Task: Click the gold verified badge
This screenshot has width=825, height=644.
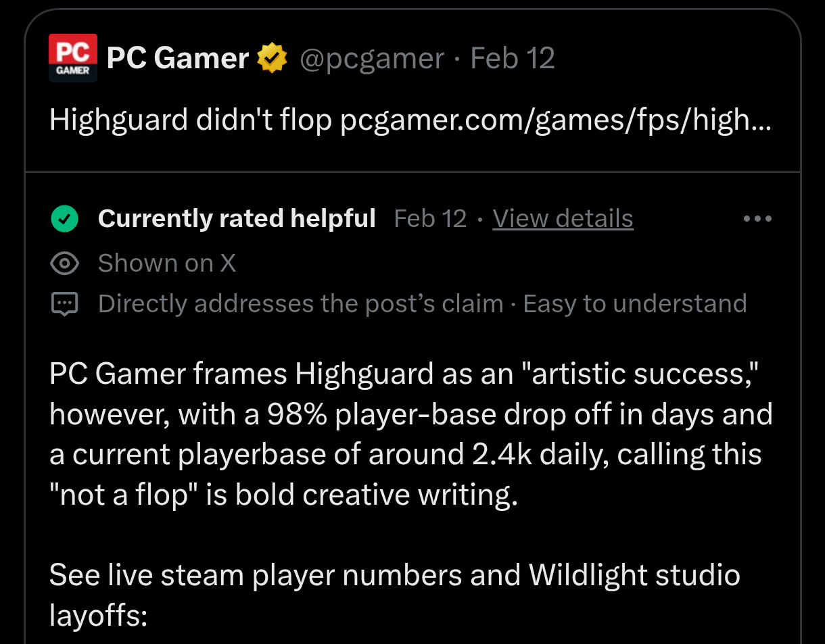Action: [272, 58]
